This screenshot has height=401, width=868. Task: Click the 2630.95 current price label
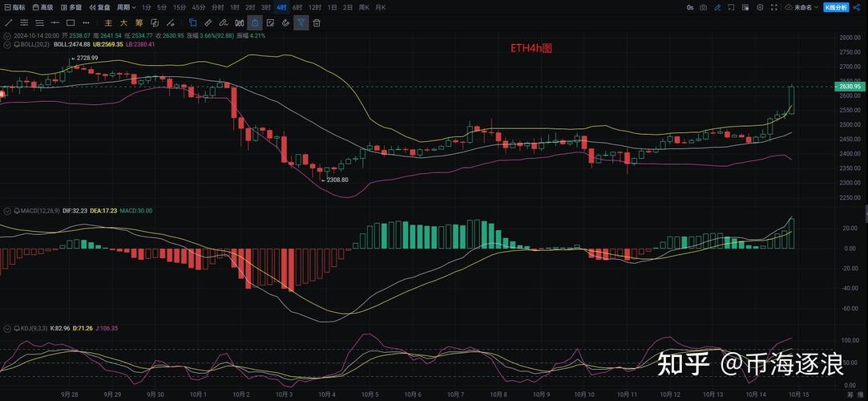851,87
